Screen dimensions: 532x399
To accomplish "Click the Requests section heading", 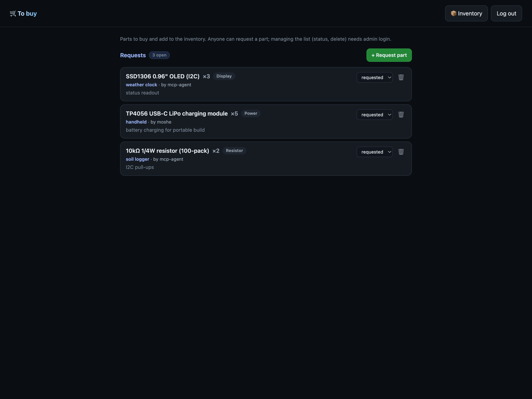I will [133, 55].
